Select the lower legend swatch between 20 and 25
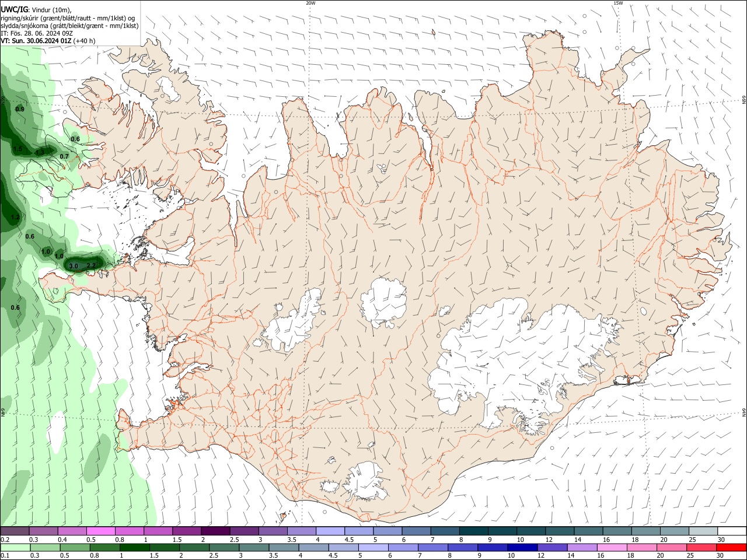This screenshot has width=747, height=560. pos(672,547)
